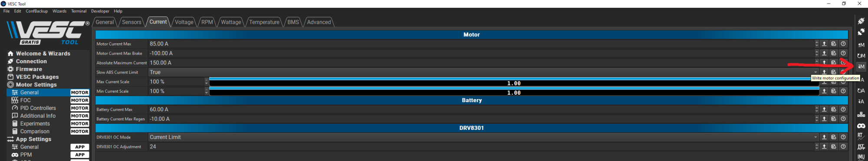Toggle the RT realtime data icon
Image resolution: width=868 pixels, height=161 pixels.
tap(861, 136)
